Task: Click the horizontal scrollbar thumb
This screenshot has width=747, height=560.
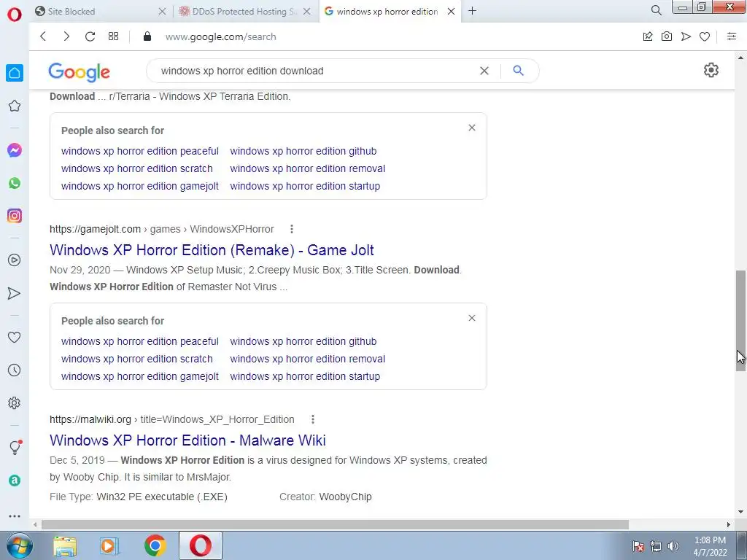Action: pyautogui.click(x=335, y=524)
